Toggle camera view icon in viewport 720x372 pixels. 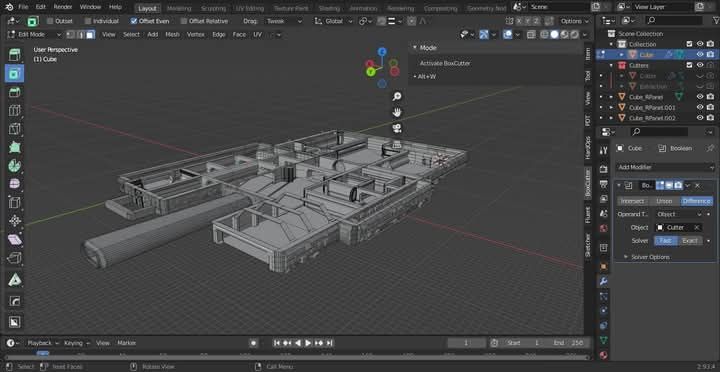tap(397, 128)
